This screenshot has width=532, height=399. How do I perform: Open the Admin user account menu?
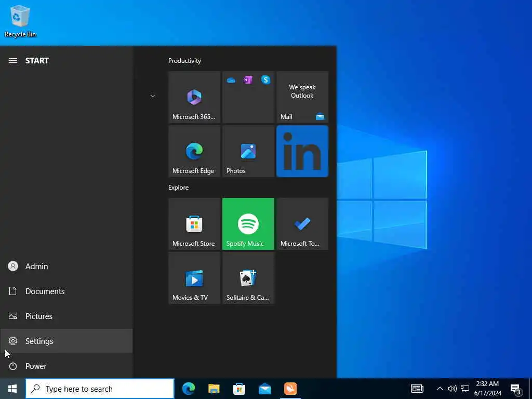pos(66,267)
